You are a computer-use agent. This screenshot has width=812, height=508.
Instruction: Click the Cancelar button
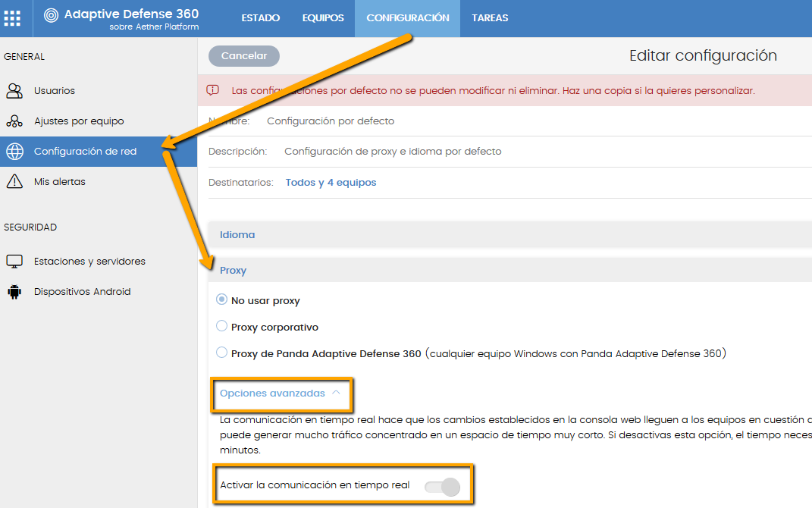244,56
